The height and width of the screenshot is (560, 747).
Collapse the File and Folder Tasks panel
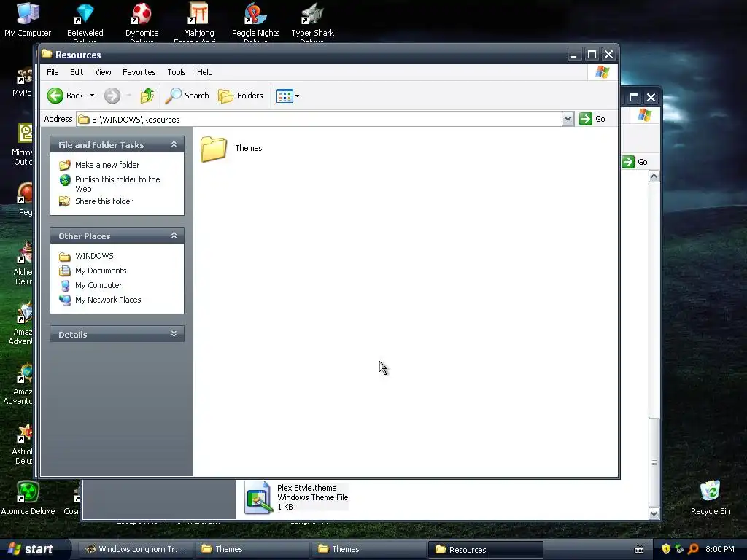[174, 144]
